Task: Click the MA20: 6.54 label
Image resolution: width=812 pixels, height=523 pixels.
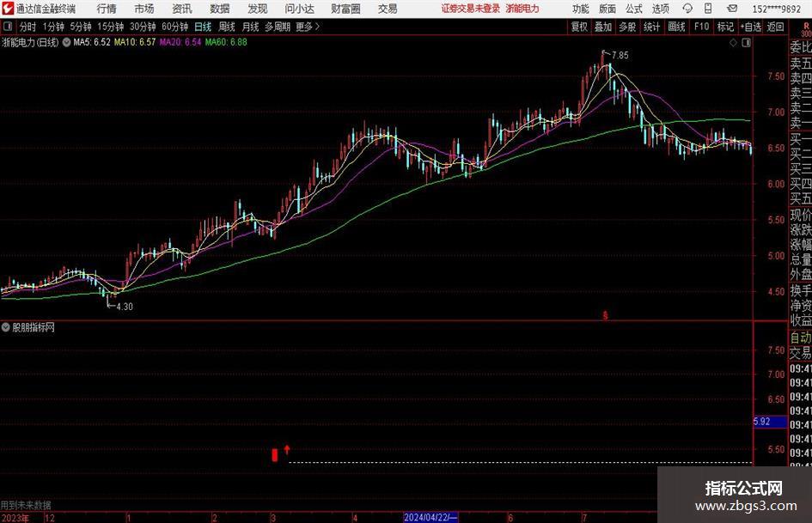Action: tap(180, 42)
